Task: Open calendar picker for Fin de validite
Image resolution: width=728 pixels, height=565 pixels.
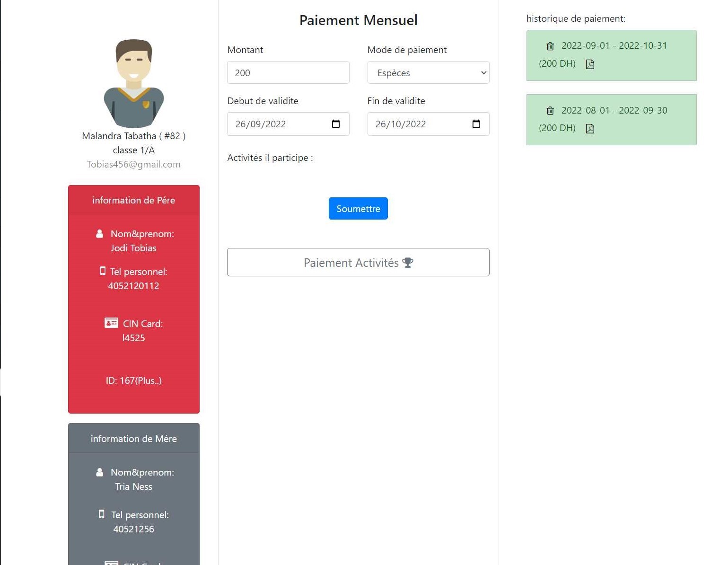Action: tap(476, 124)
